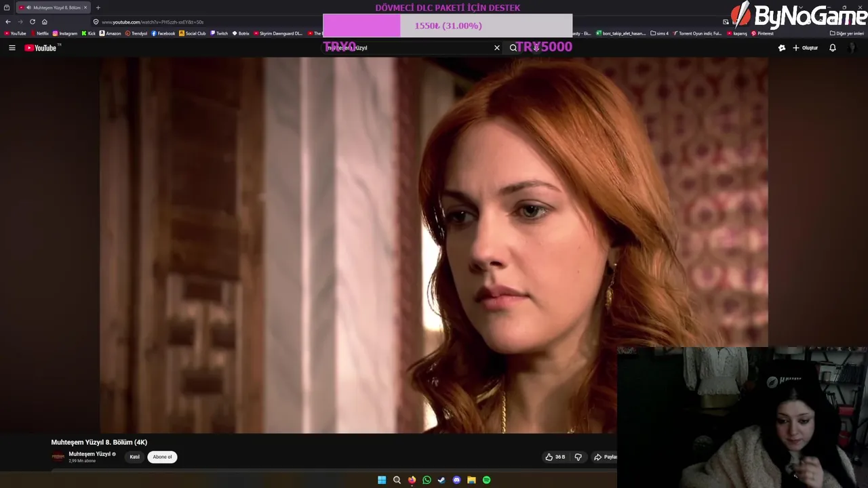Open YouTube notifications bell
The width and height of the screenshot is (868, 488).
pos(833,48)
